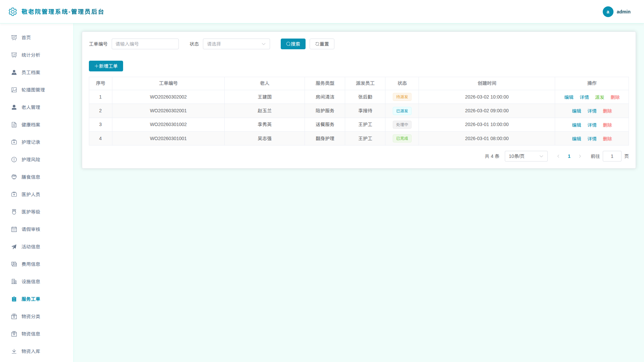Screen dimensions: 644x362
Task: Click the 物资信息 box icon
Action: [x=14, y=334]
